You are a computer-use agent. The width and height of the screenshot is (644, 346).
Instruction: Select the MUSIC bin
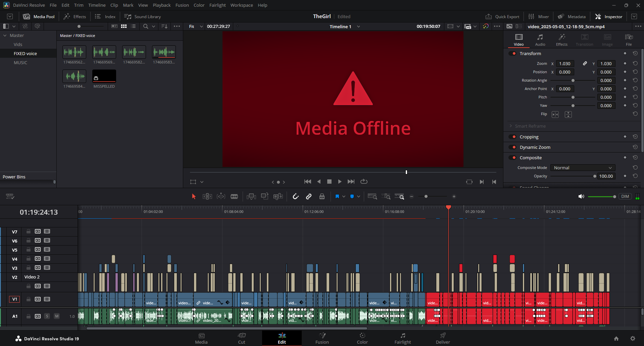20,62
